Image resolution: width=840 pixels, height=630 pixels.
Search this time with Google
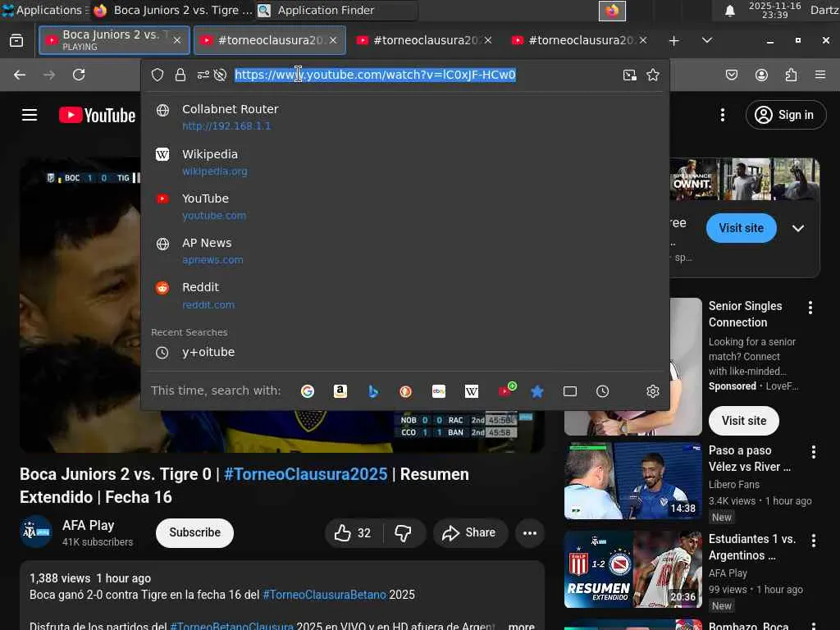[308, 391]
